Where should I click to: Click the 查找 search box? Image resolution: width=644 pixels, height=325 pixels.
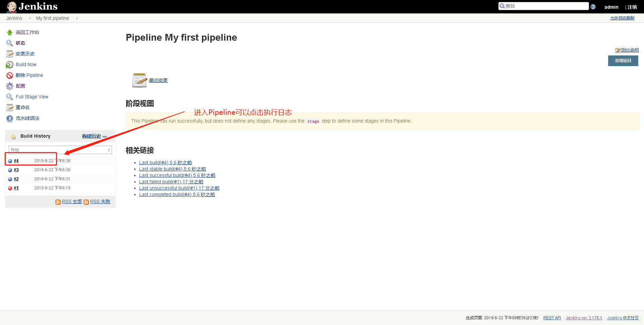(x=543, y=6)
